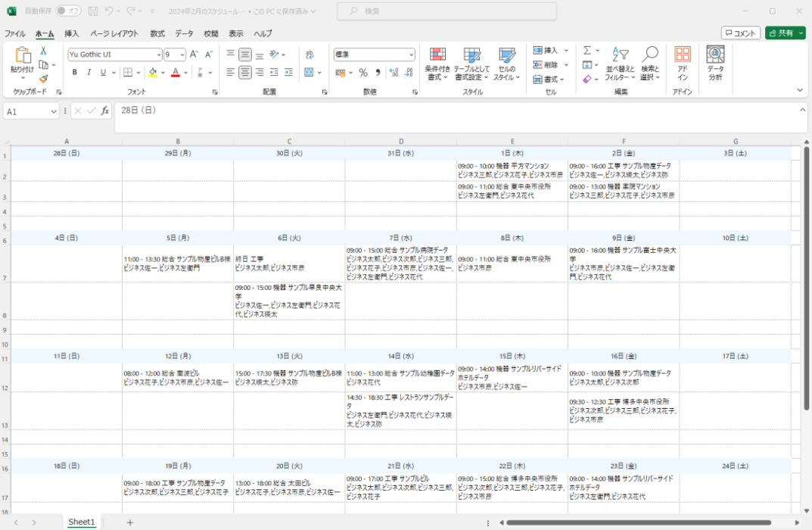Increase decimal places
The height and width of the screenshot is (530, 812).
394,73
